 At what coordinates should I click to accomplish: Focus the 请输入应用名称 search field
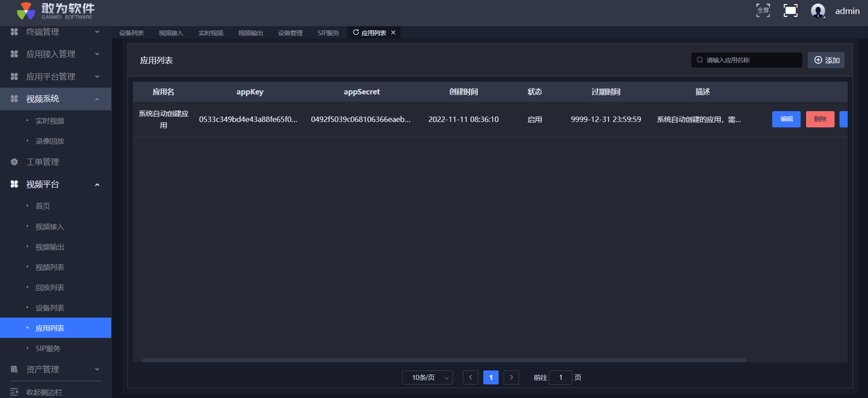coord(750,60)
